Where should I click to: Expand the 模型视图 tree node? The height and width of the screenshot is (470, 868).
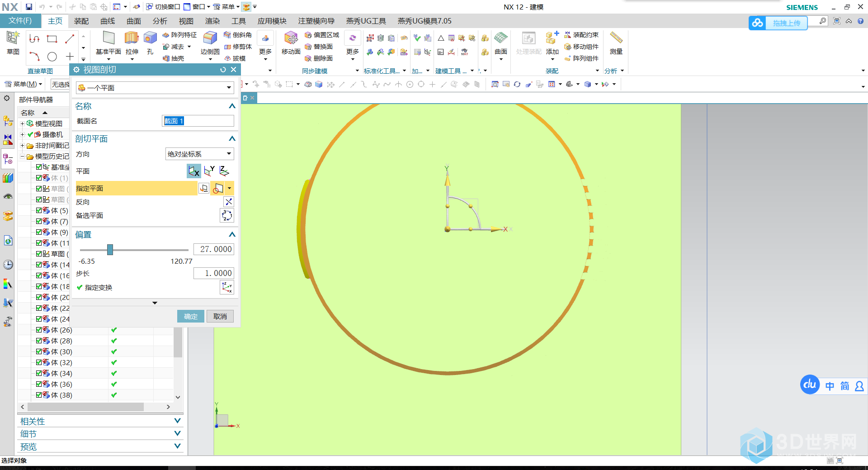[22, 123]
